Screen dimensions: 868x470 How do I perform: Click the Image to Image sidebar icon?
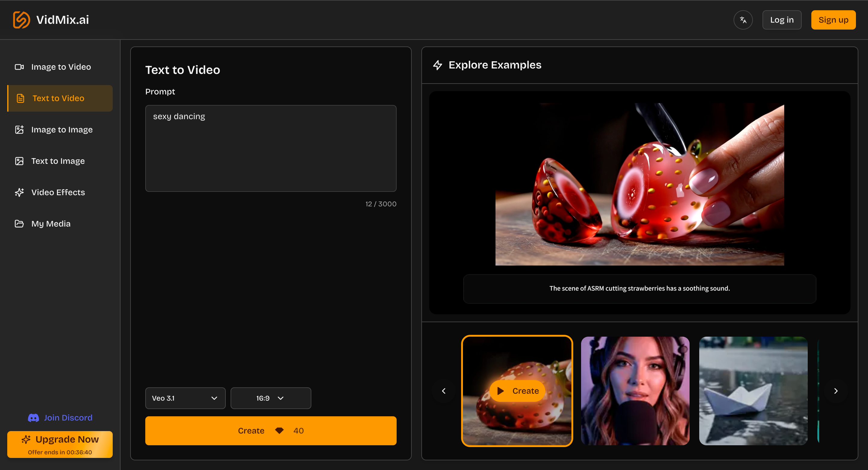coord(19,129)
